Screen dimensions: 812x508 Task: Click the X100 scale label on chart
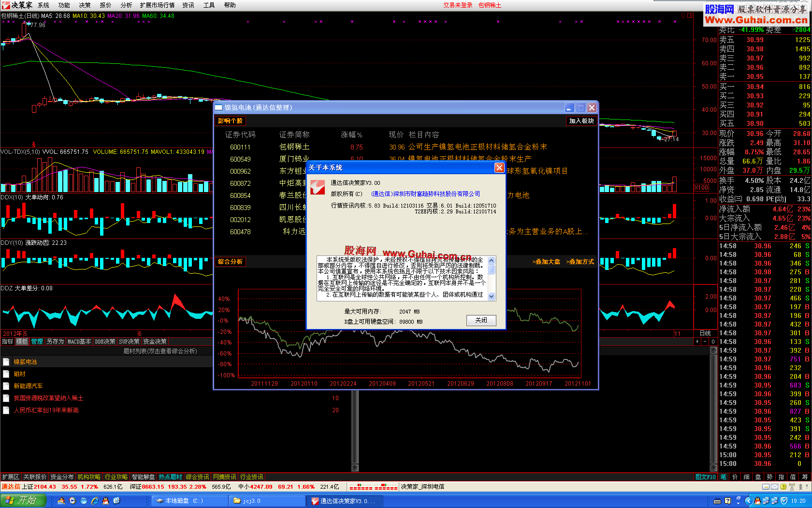pyautogui.click(x=701, y=188)
